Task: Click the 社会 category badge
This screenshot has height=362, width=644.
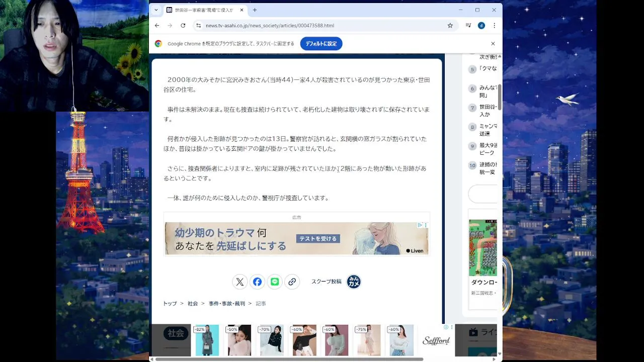Action: point(176,333)
